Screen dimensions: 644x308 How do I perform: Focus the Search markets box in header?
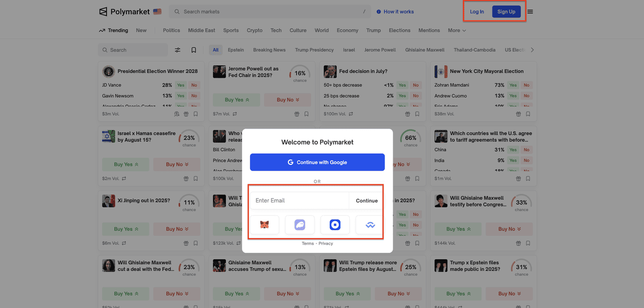[270, 12]
